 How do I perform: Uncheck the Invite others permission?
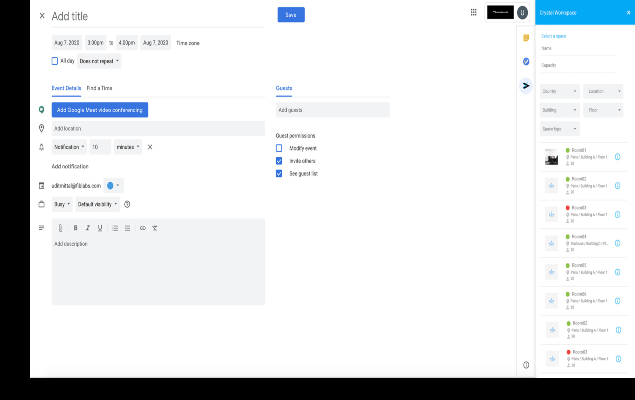pyautogui.click(x=279, y=161)
